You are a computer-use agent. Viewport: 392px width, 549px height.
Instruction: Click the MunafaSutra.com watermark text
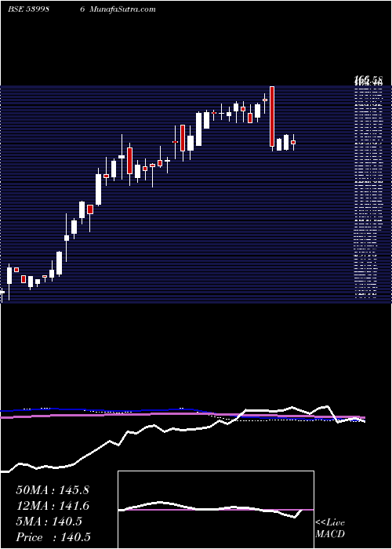pos(122,9)
